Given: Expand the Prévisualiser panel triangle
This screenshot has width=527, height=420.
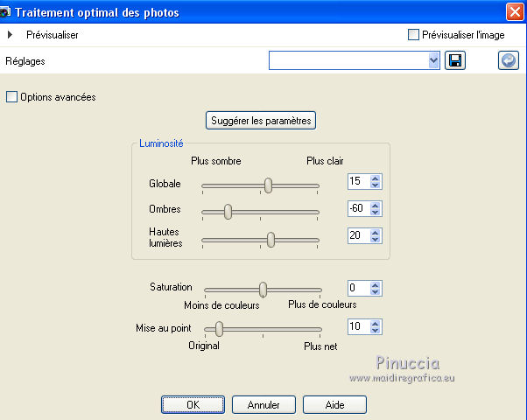Looking at the screenshot, I should [x=10, y=35].
